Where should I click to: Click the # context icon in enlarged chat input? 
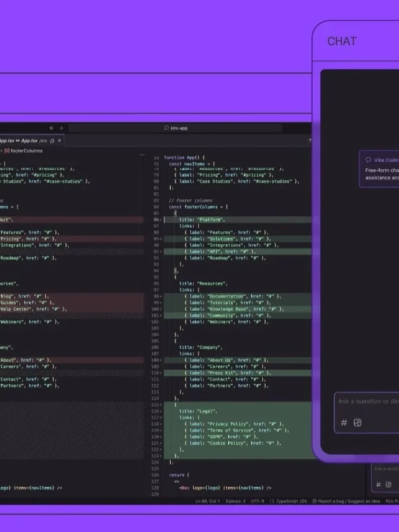344,422
